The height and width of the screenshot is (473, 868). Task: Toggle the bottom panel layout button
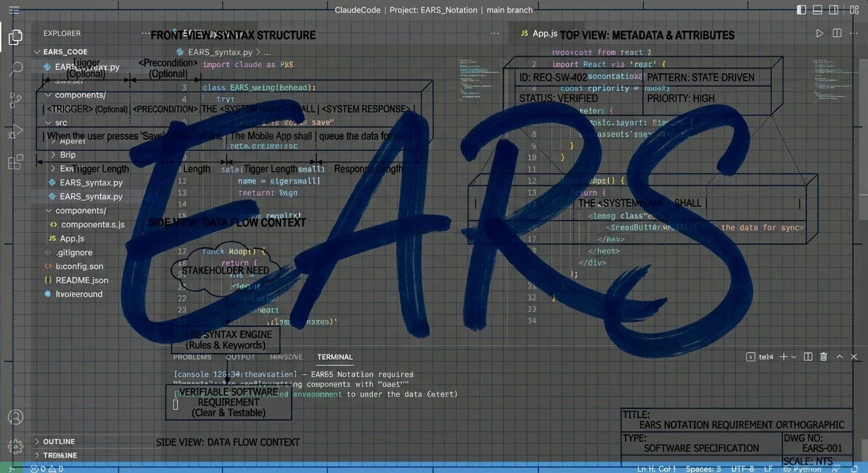[x=817, y=10]
